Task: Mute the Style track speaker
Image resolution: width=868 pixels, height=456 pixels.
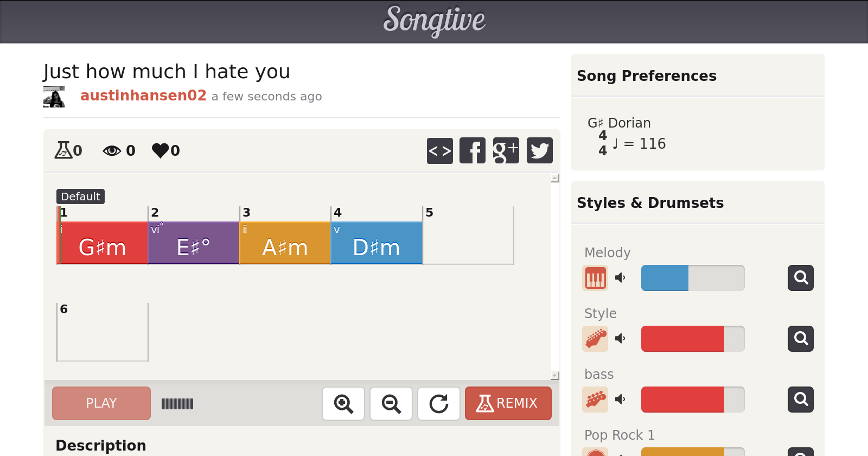Action: click(620, 339)
